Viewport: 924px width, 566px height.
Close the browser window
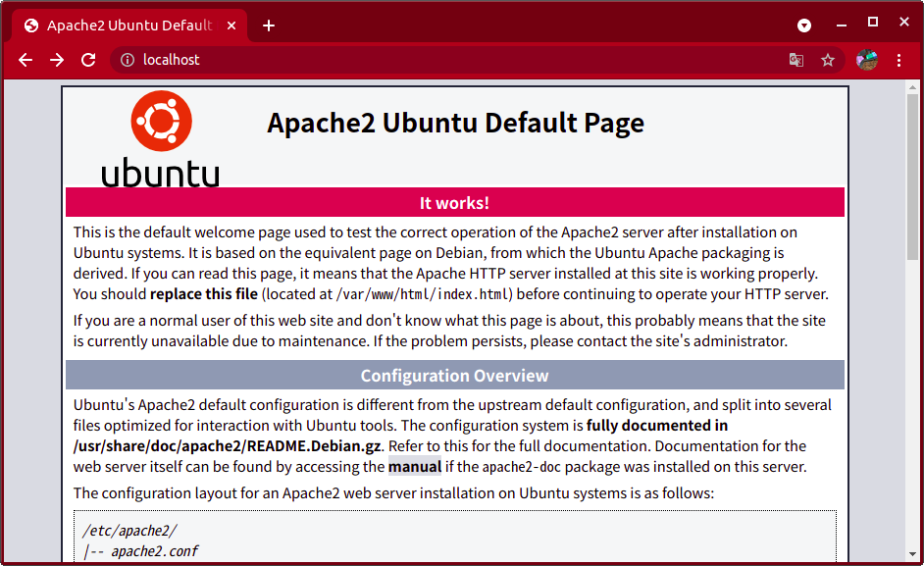pos(904,22)
